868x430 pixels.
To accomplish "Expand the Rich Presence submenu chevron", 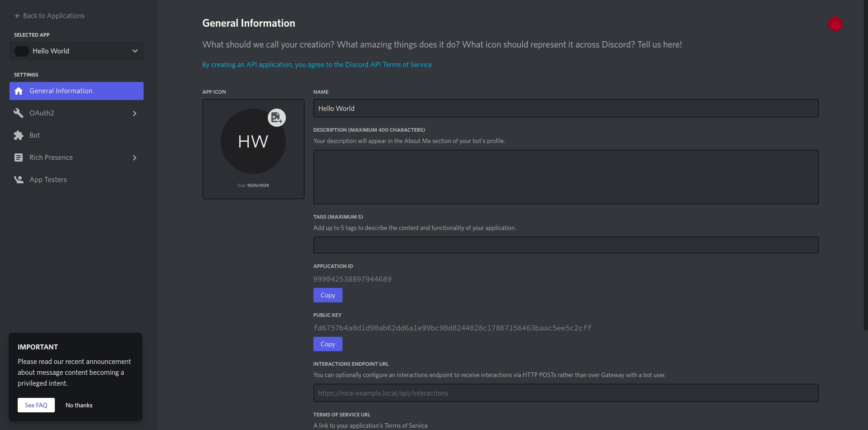I will click(135, 158).
